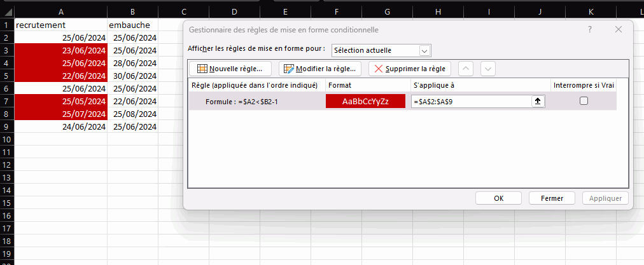
Task: Toggle the Interrompre si Vrai checkbox
Action: (584, 101)
